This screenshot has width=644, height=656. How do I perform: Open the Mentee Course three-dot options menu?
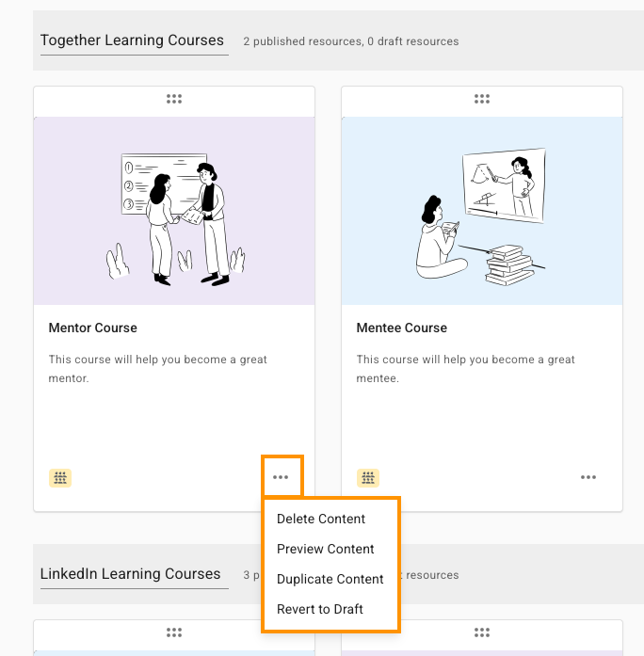[588, 477]
